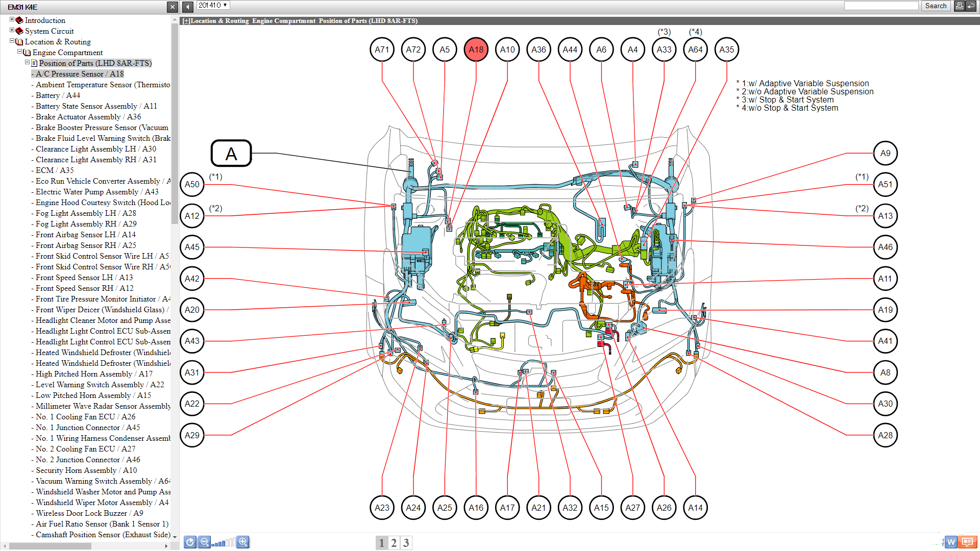Screen dimensions: 980x551
Task: Collapse the Engine Compartment tree node
Action: point(20,52)
